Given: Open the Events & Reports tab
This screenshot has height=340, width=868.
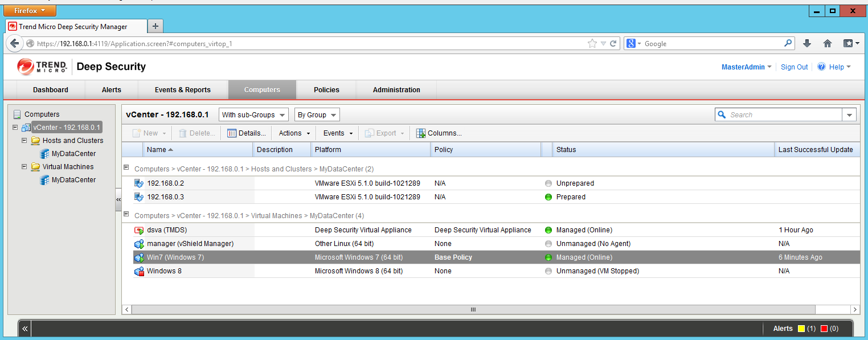Looking at the screenshot, I should [183, 90].
